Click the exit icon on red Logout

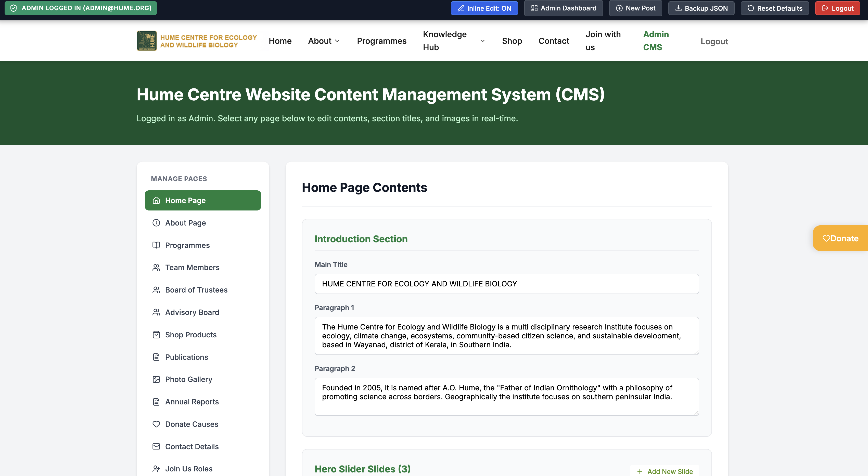pos(825,8)
